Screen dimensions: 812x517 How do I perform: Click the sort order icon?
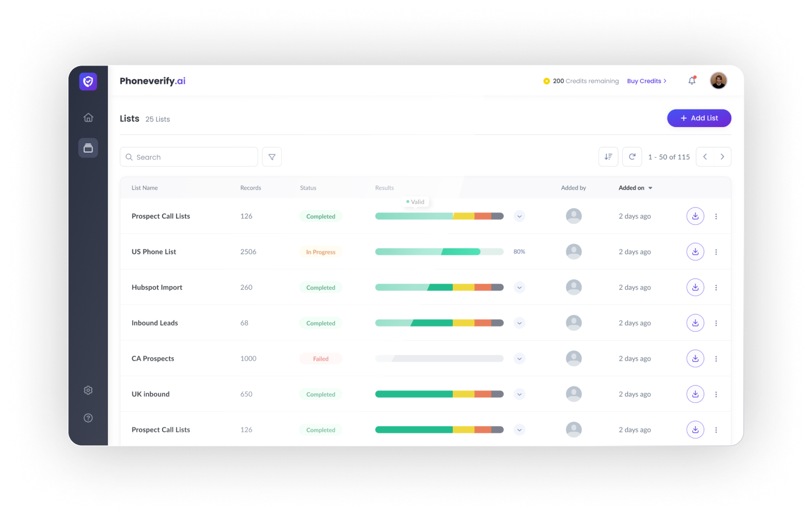[608, 157]
